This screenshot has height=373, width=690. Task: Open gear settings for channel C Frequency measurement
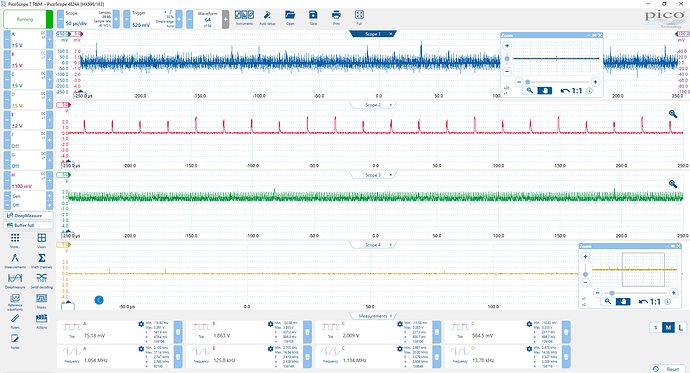(x=400, y=349)
